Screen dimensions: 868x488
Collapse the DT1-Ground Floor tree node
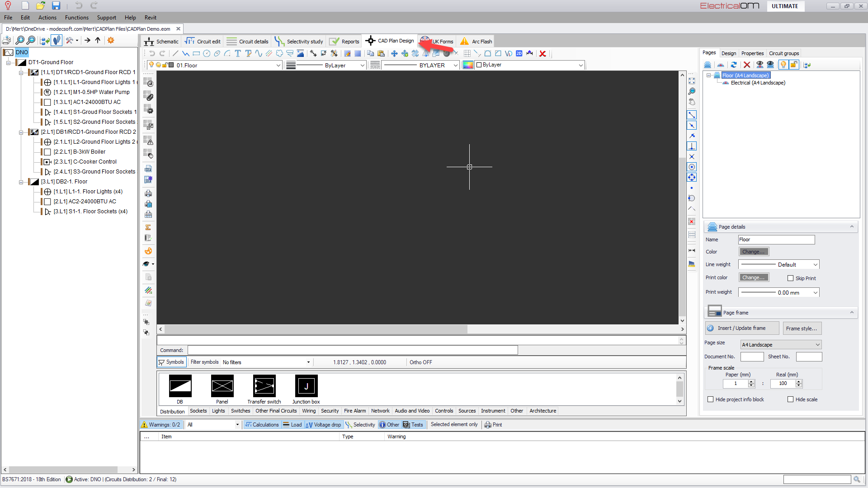tap(8, 62)
